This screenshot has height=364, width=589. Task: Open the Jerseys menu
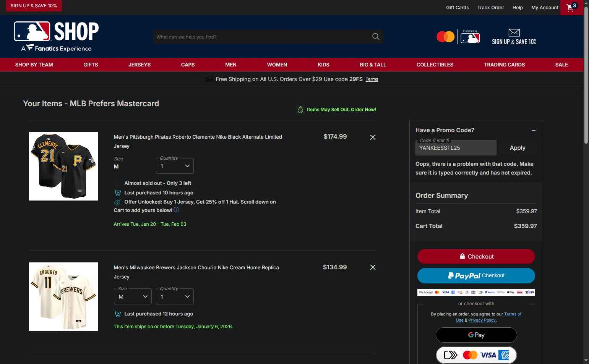tap(140, 65)
